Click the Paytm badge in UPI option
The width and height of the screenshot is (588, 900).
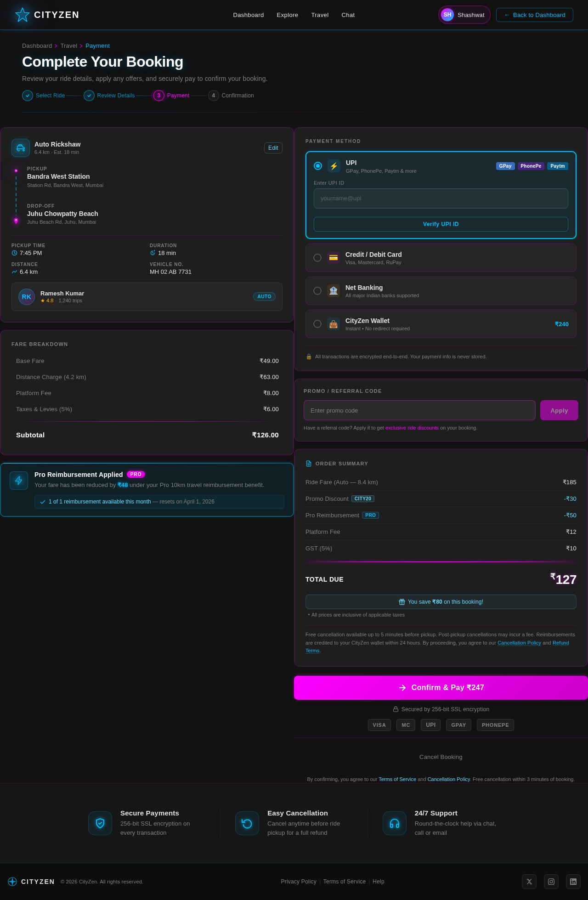pyautogui.click(x=558, y=166)
